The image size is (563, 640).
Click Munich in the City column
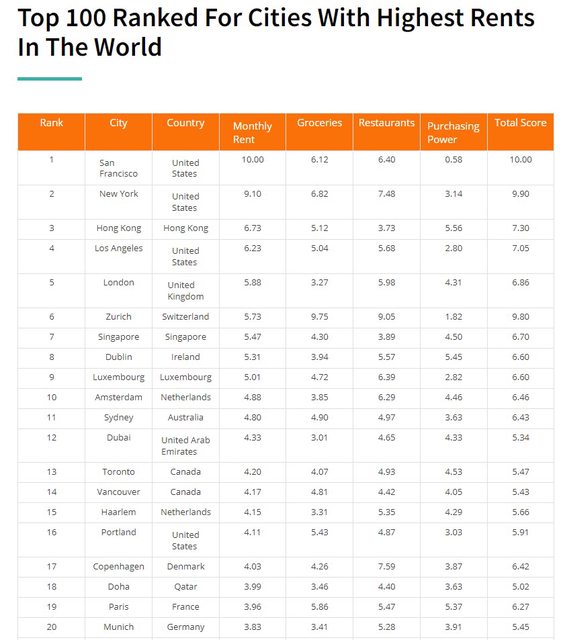pyautogui.click(x=118, y=627)
